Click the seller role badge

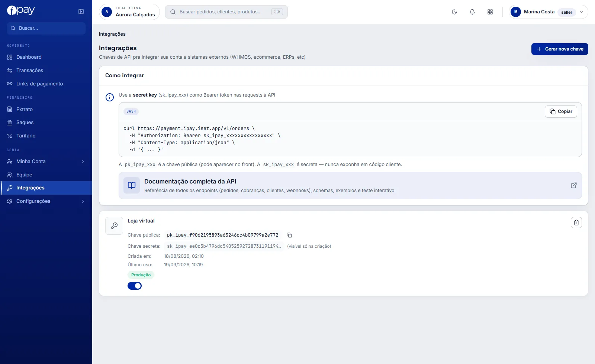coord(567,12)
